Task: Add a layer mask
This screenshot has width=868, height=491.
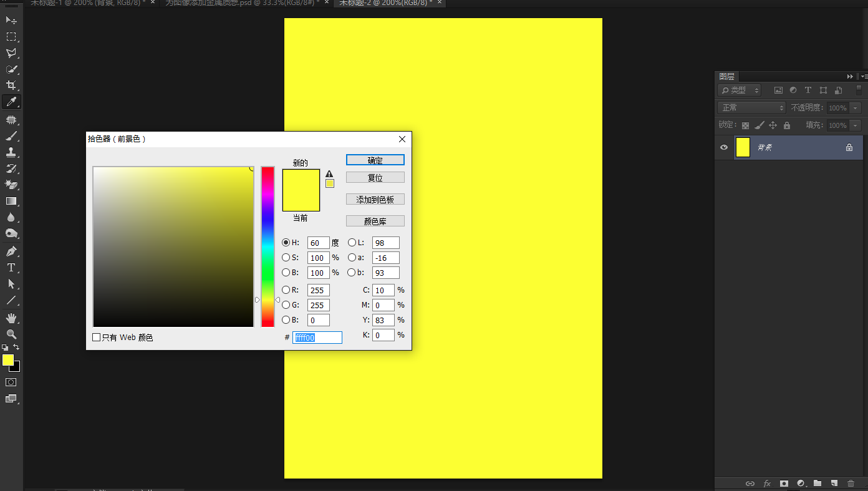Action: tap(784, 484)
